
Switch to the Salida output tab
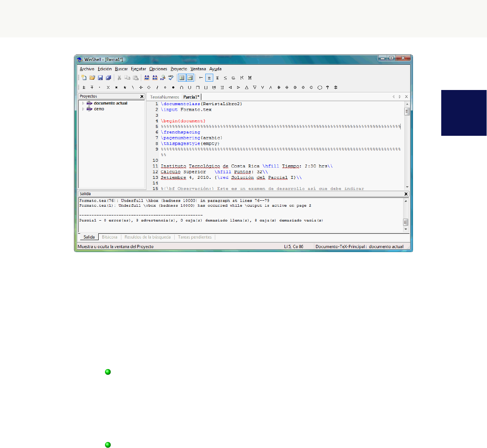(89, 237)
